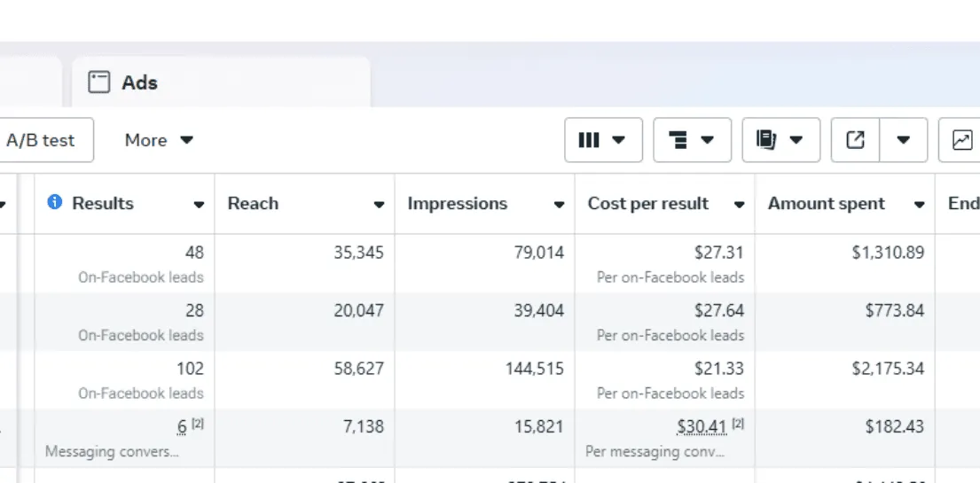Viewport: 980px width, 483px height.
Task: Sort by Cost per result header
Action: coord(647,204)
